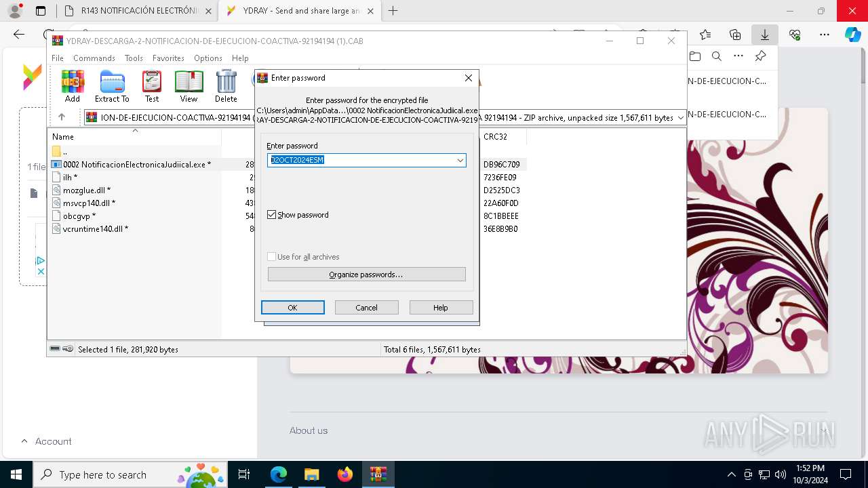This screenshot has height=488, width=868.
Task: Pin the downloads panel
Action: pos(761,56)
